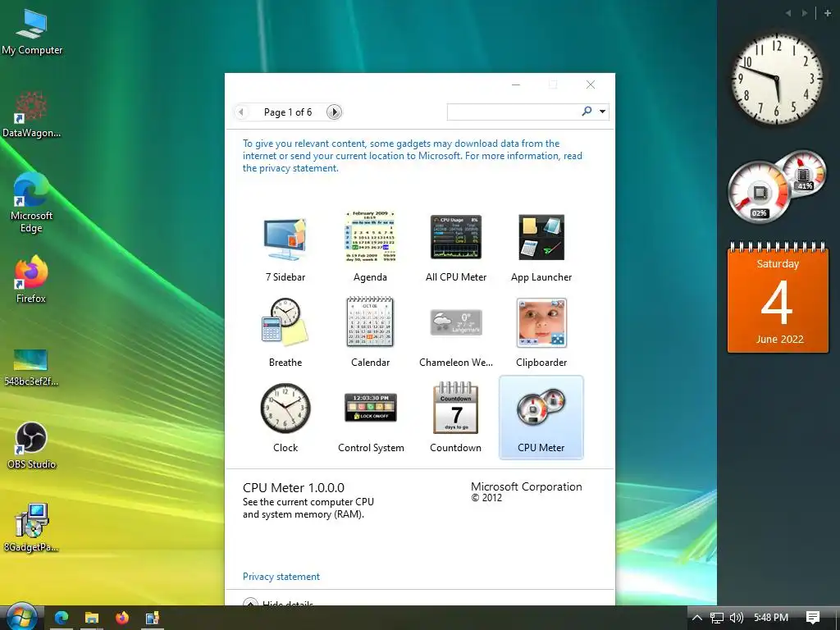840x630 pixels.
Task: Show hidden tray icons chevron
Action: point(697,618)
